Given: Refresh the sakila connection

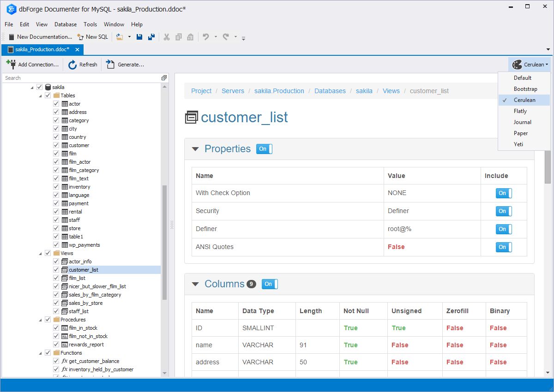Looking at the screenshot, I should [x=83, y=65].
